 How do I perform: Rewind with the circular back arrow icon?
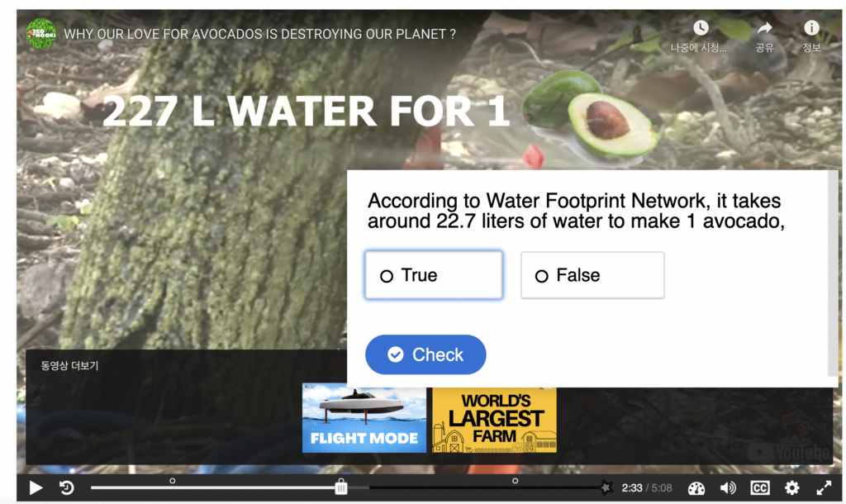(66, 487)
